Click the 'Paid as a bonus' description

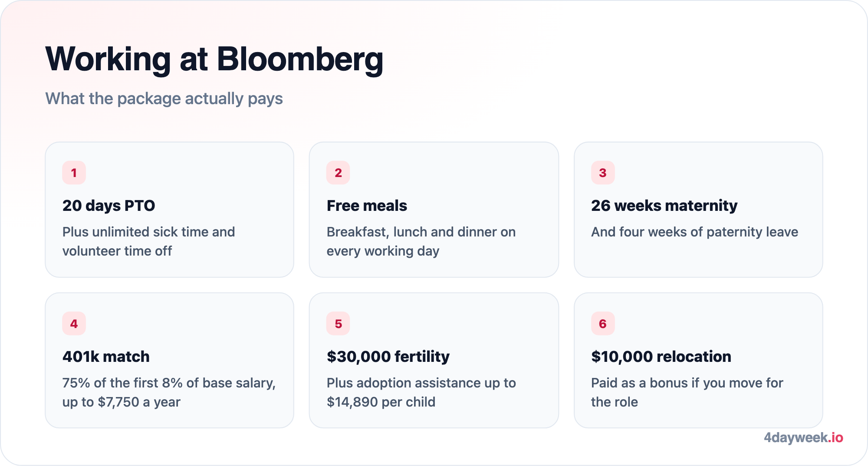pos(687,392)
